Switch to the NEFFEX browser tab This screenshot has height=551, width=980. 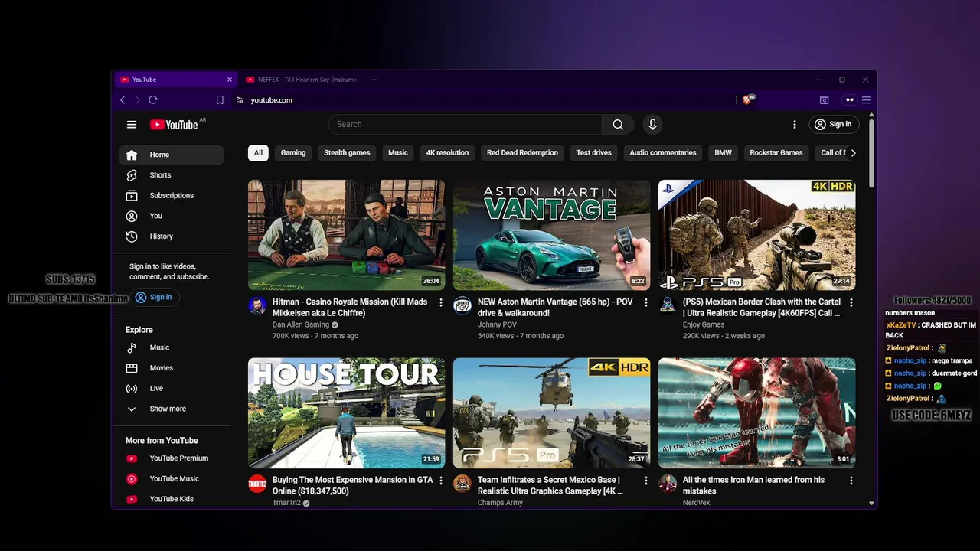coord(303,80)
